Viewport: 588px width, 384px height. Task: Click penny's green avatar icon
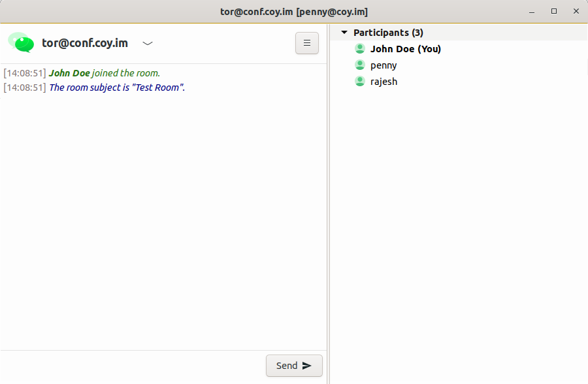[x=359, y=65]
